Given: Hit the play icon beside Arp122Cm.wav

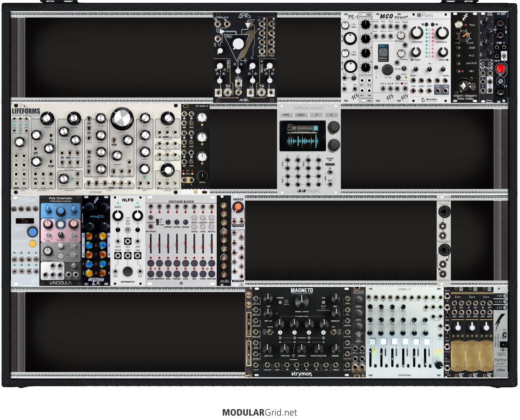Looking at the screenshot, I should point(316,128).
